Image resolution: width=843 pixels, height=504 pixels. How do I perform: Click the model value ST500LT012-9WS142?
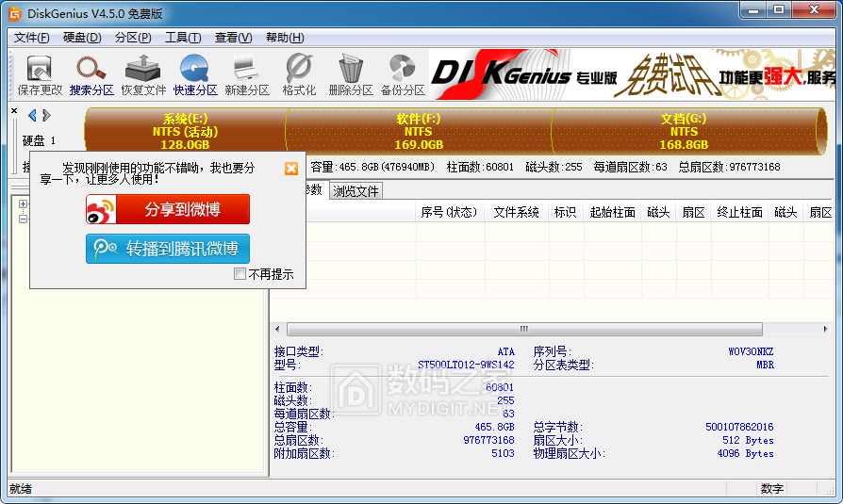pyautogui.click(x=466, y=365)
